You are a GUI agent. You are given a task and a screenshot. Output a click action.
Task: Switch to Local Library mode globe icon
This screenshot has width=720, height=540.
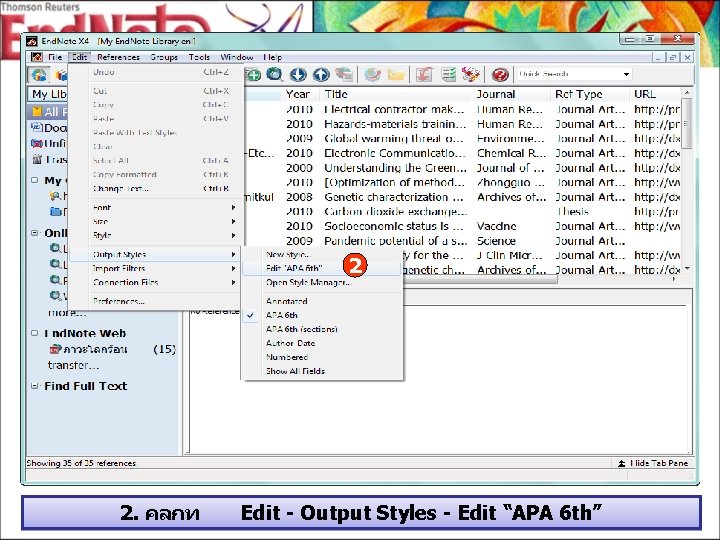tap(39, 74)
